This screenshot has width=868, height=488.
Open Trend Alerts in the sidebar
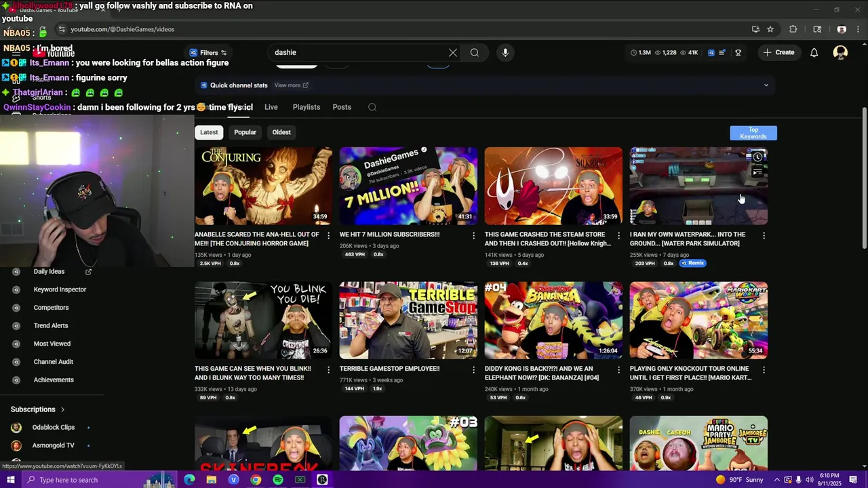coord(51,325)
